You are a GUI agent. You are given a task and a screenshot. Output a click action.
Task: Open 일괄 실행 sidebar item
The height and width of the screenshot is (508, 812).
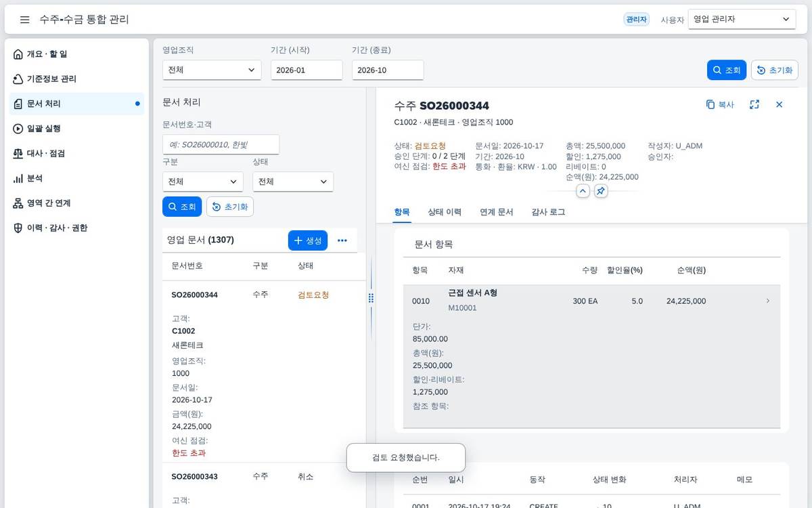[78, 129]
